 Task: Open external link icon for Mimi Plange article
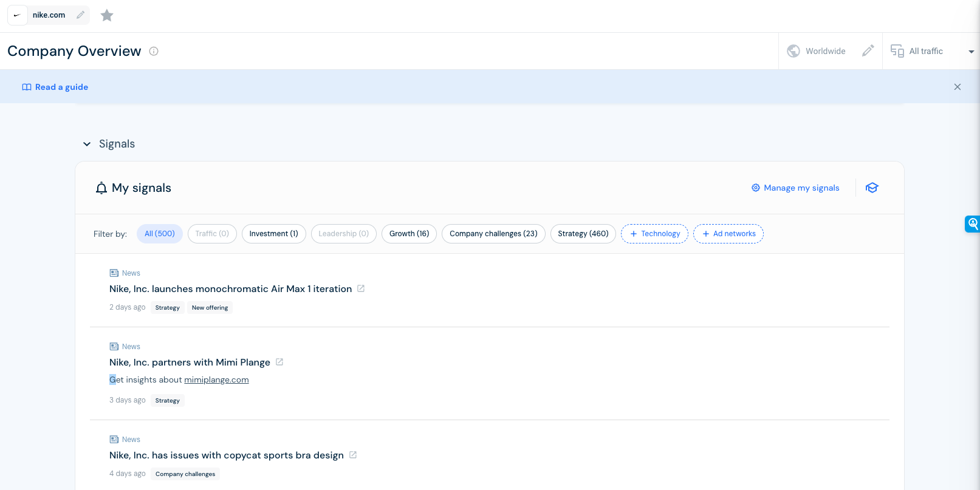click(279, 362)
